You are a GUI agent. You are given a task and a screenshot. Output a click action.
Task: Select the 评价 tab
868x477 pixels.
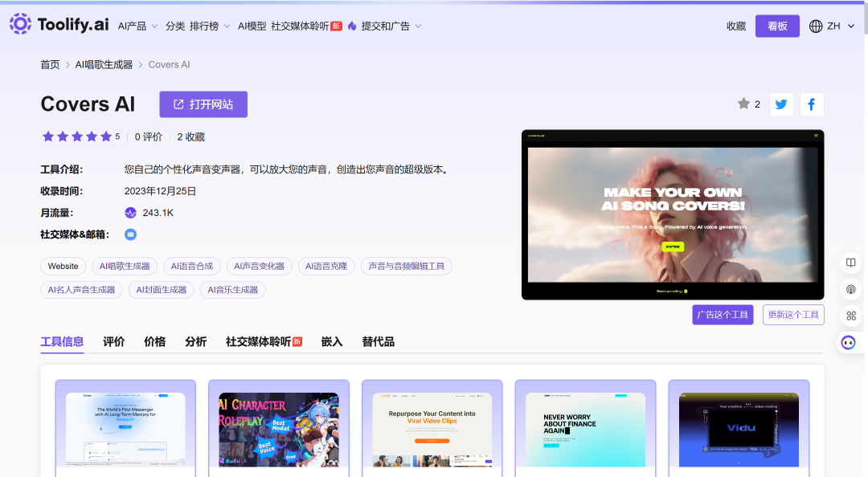pos(113,341)
